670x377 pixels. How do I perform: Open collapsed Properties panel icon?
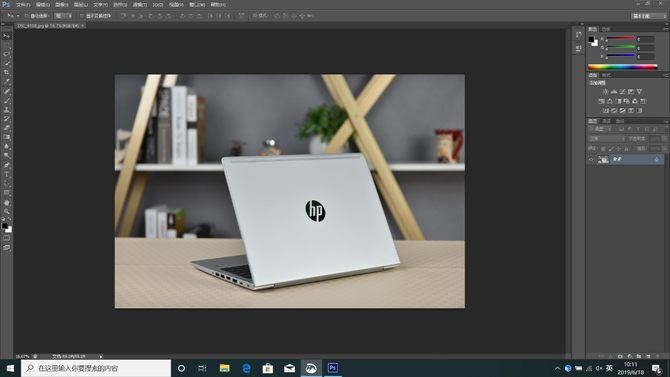pos(578,48)
